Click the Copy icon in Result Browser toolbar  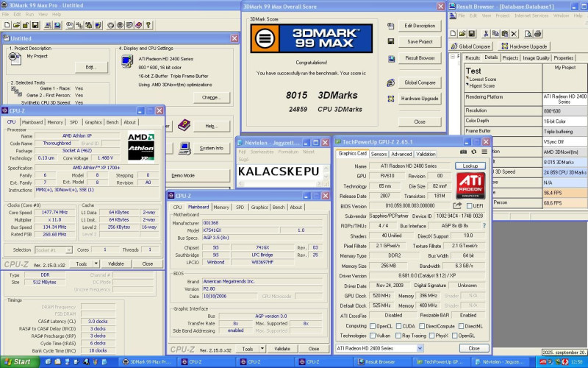pyautogui.click(x=495, y=34)
